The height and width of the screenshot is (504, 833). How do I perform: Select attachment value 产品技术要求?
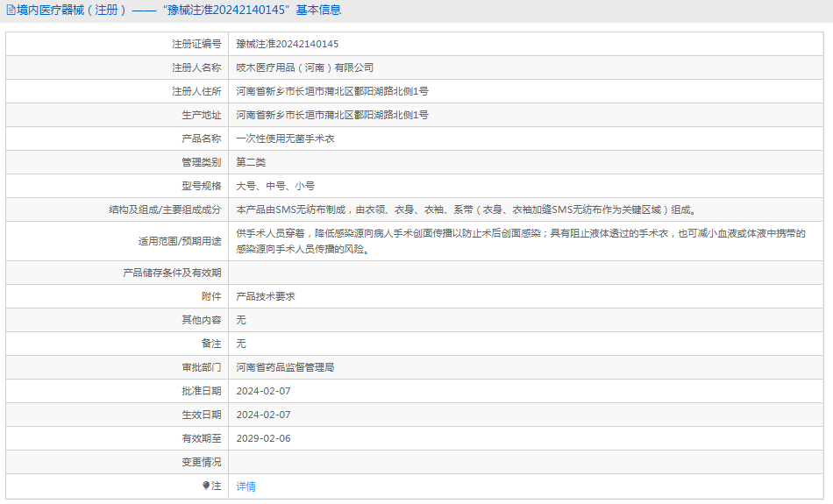pos(266,296)
